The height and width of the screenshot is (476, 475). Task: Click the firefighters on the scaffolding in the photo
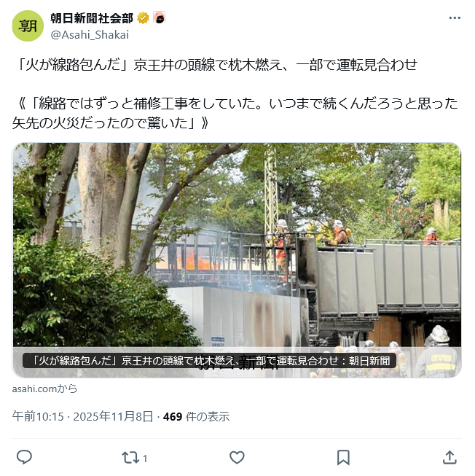(313, 235)
